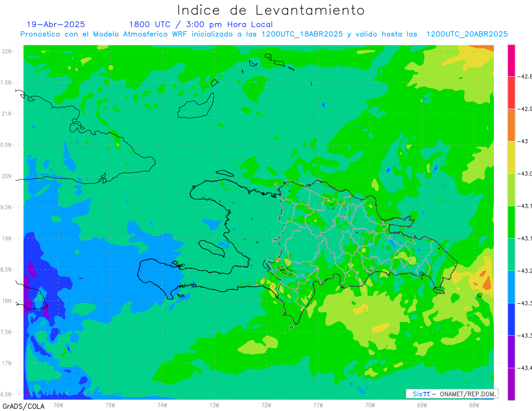Click the red swatch in the color scale
Viewport: 532px width, 411px height.
(x=511, y=92)
